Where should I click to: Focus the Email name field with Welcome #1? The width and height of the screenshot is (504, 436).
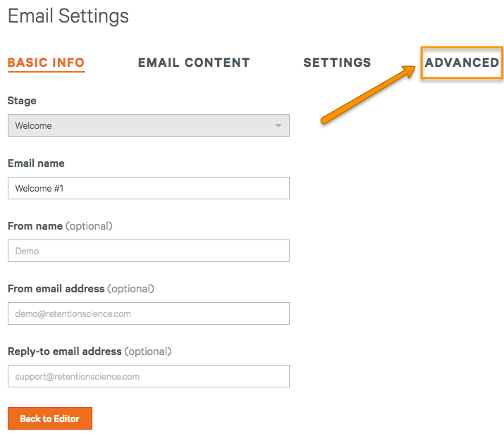point(149,188)
